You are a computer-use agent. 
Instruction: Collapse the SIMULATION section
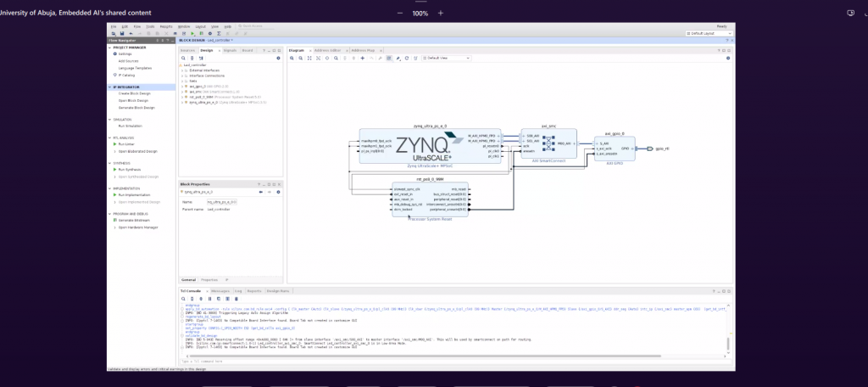pyautogui.click(x=109, y=120)
